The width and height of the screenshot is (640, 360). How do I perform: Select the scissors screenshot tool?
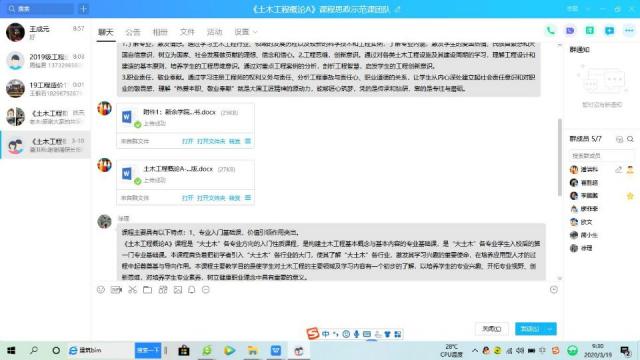tap(132, 290)
